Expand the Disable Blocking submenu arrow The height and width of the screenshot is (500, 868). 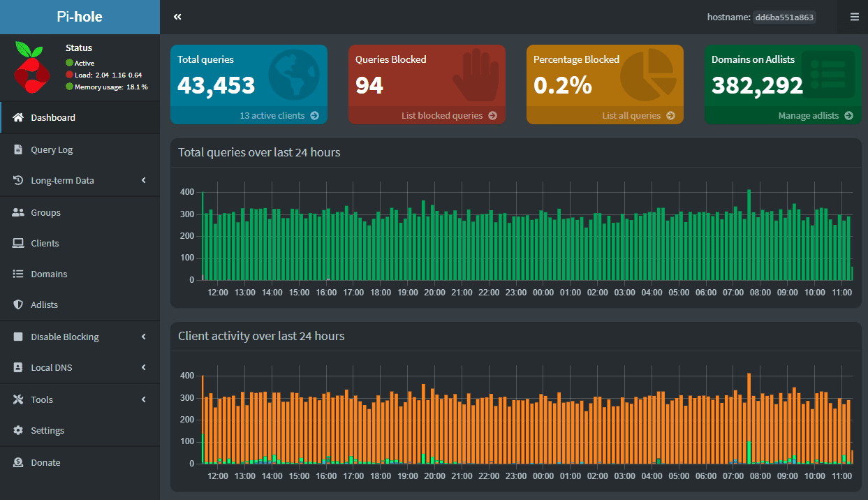tap(144, 337)
